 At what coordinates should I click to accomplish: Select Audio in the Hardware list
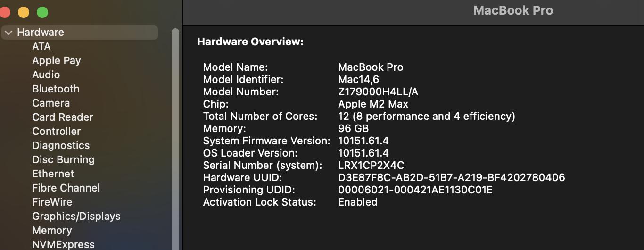(46, 75)
